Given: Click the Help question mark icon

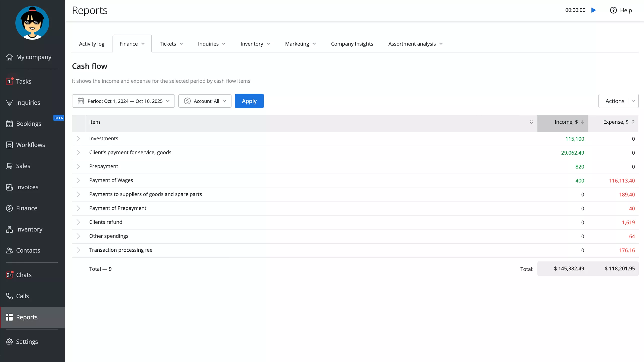Looking at the screenshot, I should (613, 10).
